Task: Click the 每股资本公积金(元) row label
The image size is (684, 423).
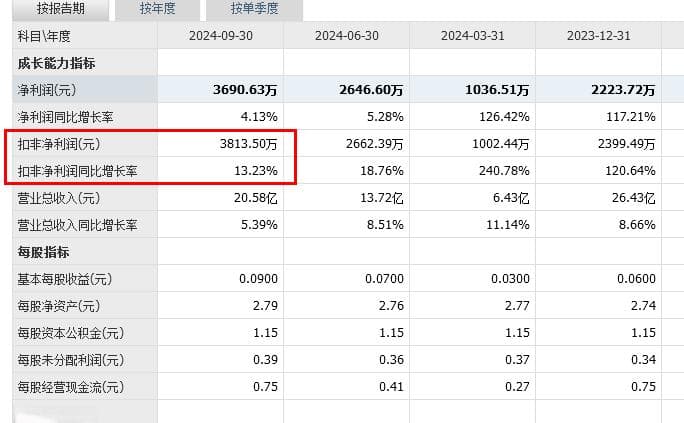Action: click(71, 333)
